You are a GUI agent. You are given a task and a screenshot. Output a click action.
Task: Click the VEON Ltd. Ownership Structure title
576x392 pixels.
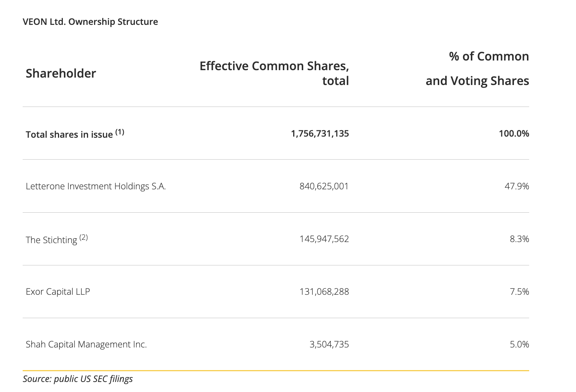(90, 22)
